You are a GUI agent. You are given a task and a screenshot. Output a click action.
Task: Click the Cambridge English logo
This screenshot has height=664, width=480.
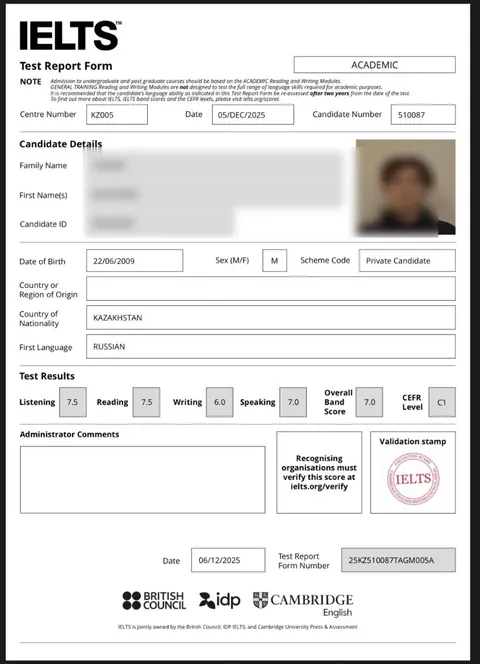[x=303, y=604]
